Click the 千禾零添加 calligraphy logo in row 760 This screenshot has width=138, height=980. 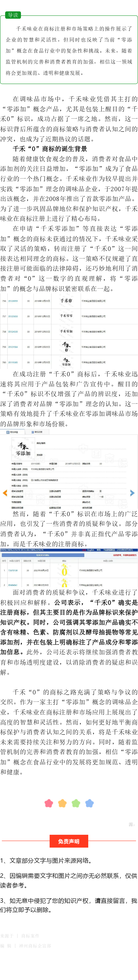point(66,362)
